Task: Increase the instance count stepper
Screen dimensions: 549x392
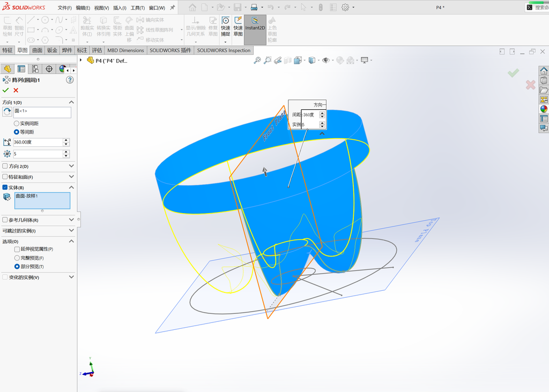Action: click(x=66, y=152)
